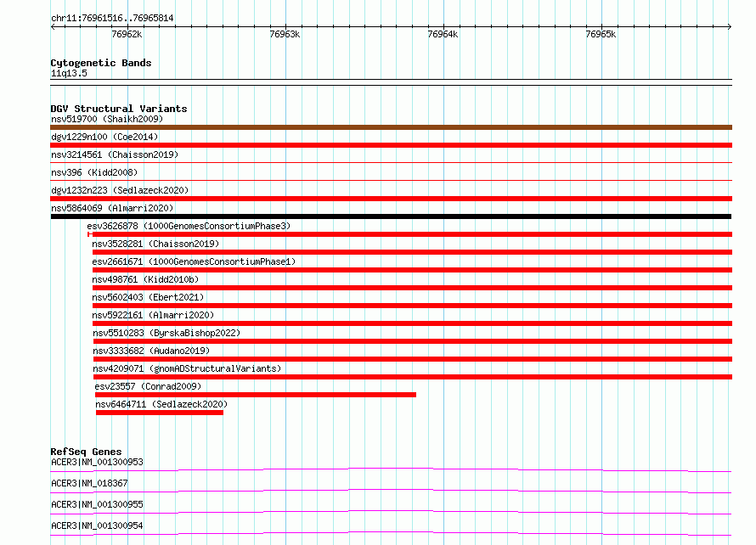Open variant nsv5602403 (Ebert2021) label
The height and width of the screenshot is (545, 756).
pos(148,297)
